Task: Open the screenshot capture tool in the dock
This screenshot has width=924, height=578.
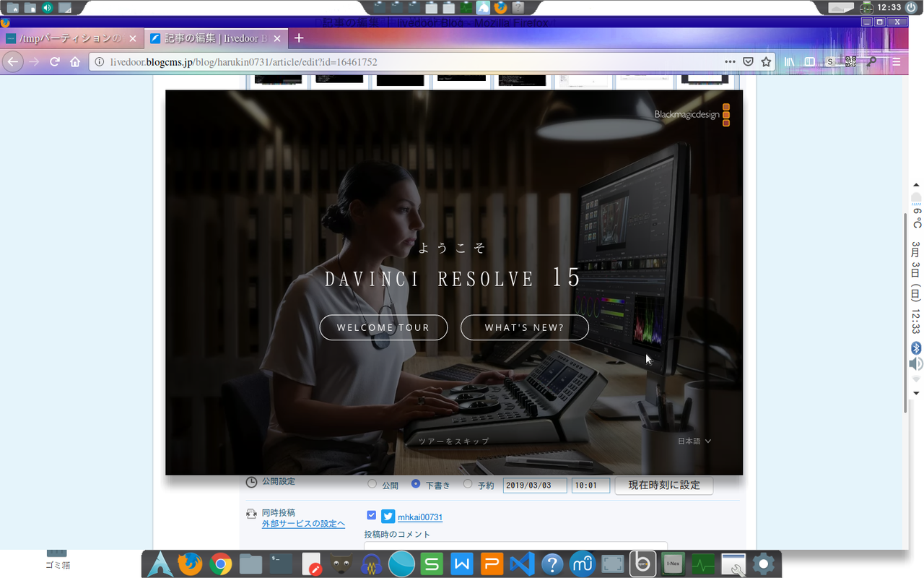Action: click(612, 564)
